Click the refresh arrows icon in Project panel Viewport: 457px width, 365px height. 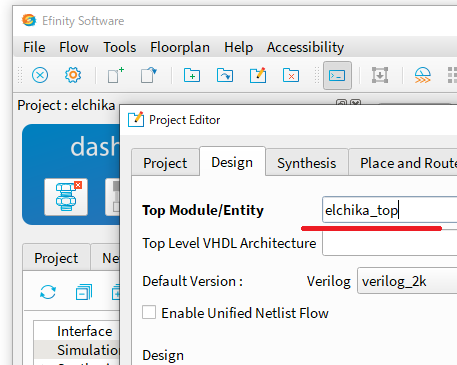click(x=48, y=292)
